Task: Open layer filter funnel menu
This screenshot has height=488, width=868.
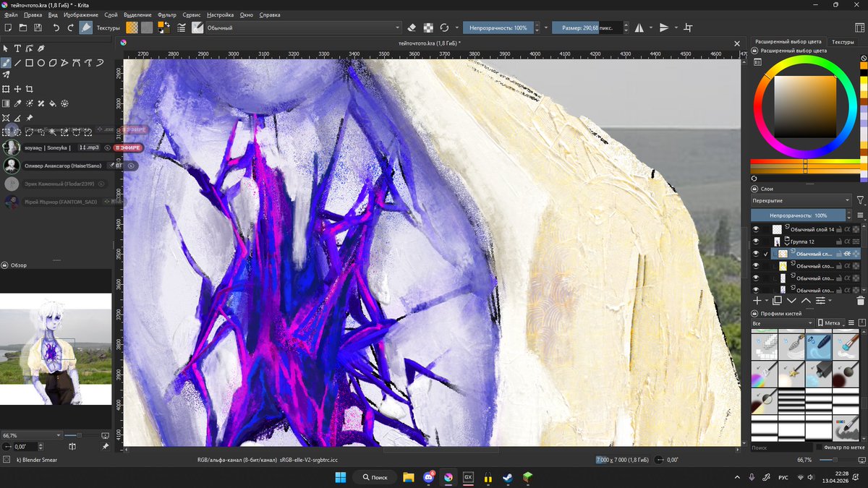Action: click(x=860, y=200)
